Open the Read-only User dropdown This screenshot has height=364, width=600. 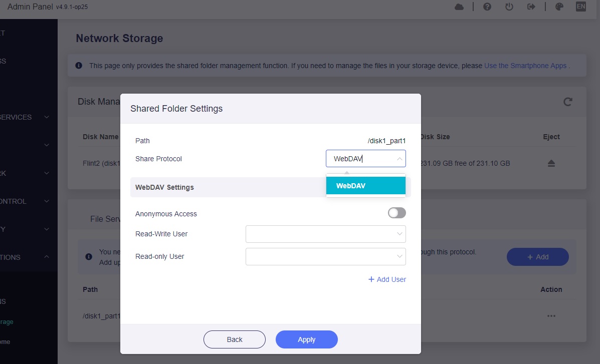(326, 256)
